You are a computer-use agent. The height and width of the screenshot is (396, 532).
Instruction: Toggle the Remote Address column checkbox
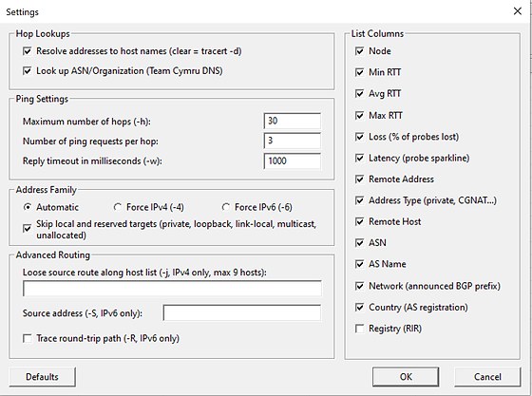[359, 179]
